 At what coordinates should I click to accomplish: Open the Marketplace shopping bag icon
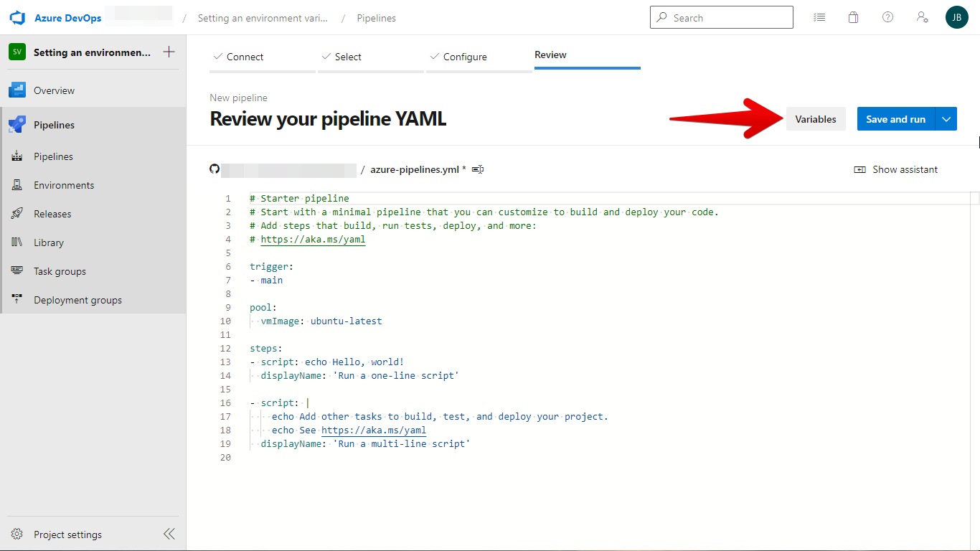853,18
